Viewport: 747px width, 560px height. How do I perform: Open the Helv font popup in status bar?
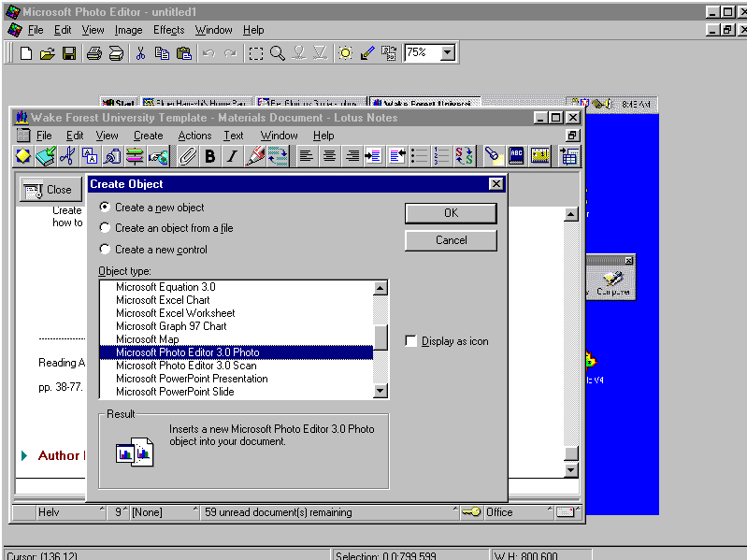pyautogui.click(x=70, y=512)
